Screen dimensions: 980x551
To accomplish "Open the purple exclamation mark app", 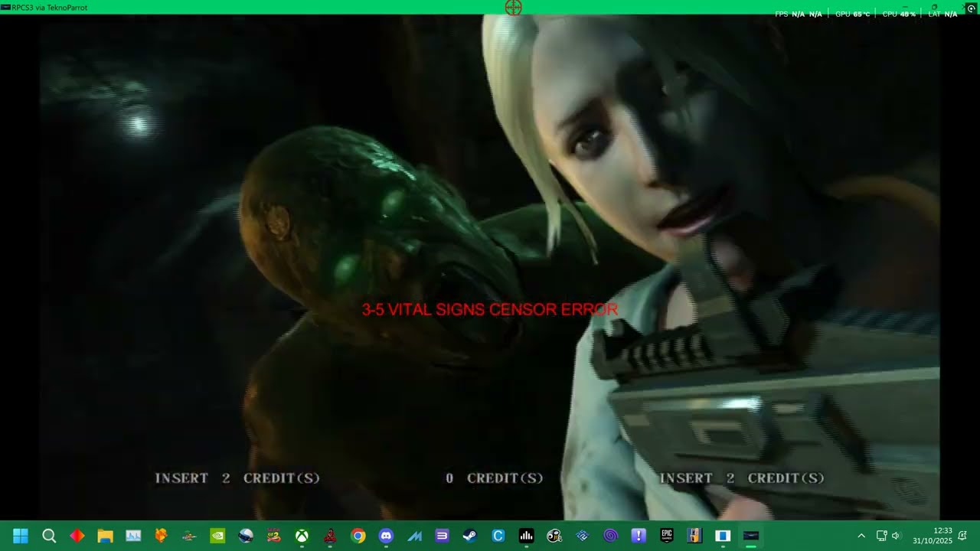I will pyautogui.click(x=639, y=536).
